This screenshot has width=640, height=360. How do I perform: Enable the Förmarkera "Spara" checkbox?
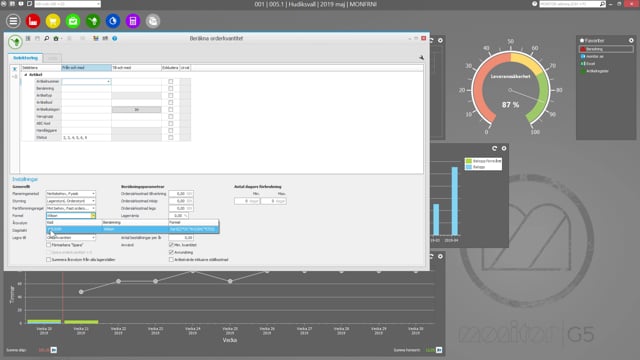click(49, 245)
